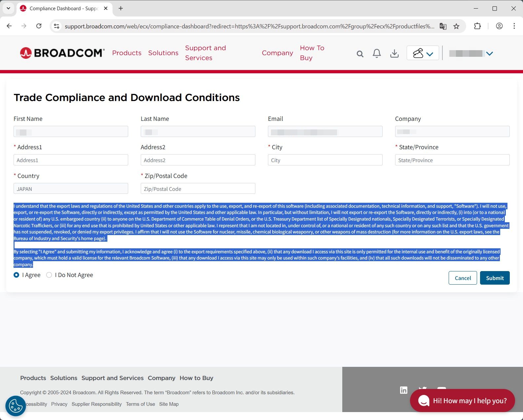
Task: Click footer Products link
Action: click(x=33, y=378)
